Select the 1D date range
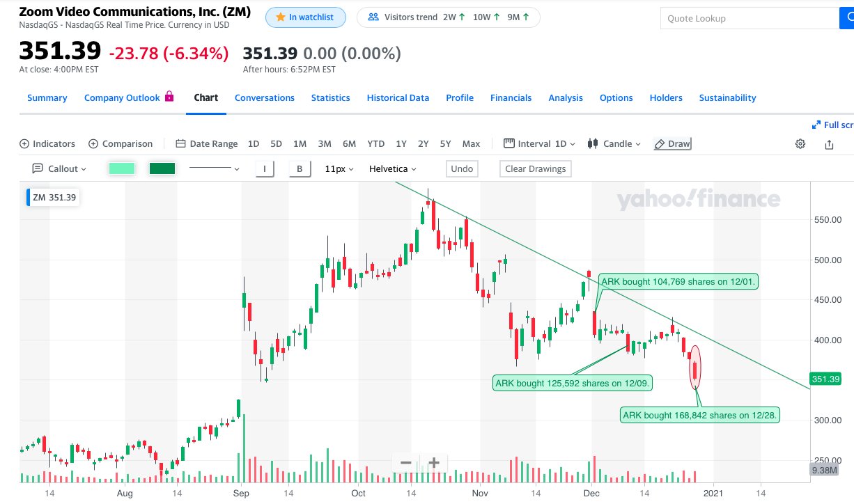 [254, 144]
